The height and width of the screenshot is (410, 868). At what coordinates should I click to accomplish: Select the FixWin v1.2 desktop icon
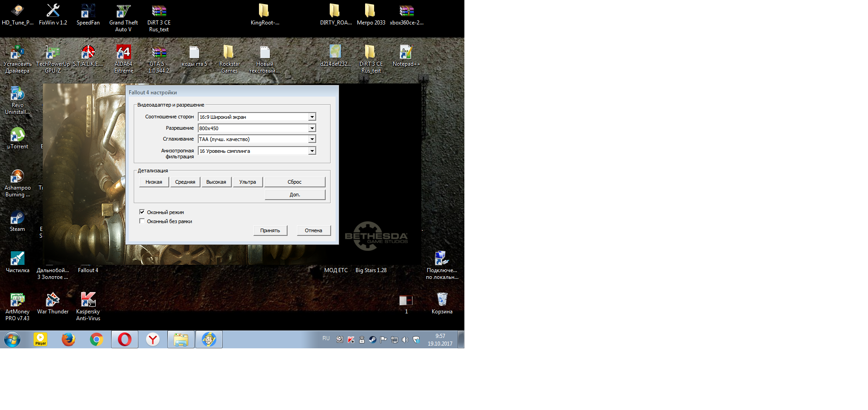tap(53, 15)
